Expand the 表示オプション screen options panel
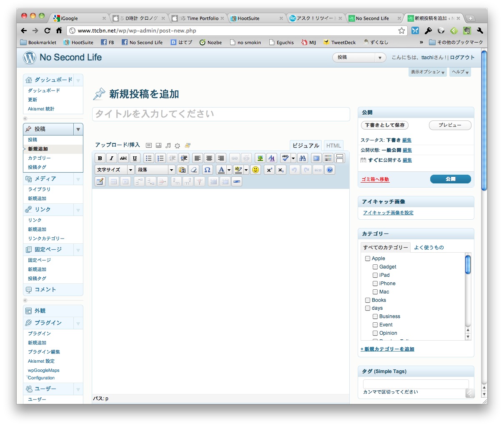 click(427, 72)
